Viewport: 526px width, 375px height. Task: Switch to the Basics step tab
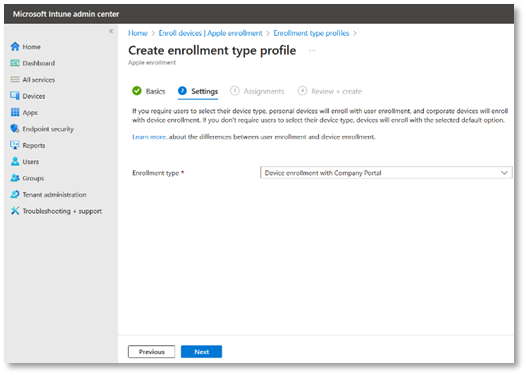(x=149, y=91)
